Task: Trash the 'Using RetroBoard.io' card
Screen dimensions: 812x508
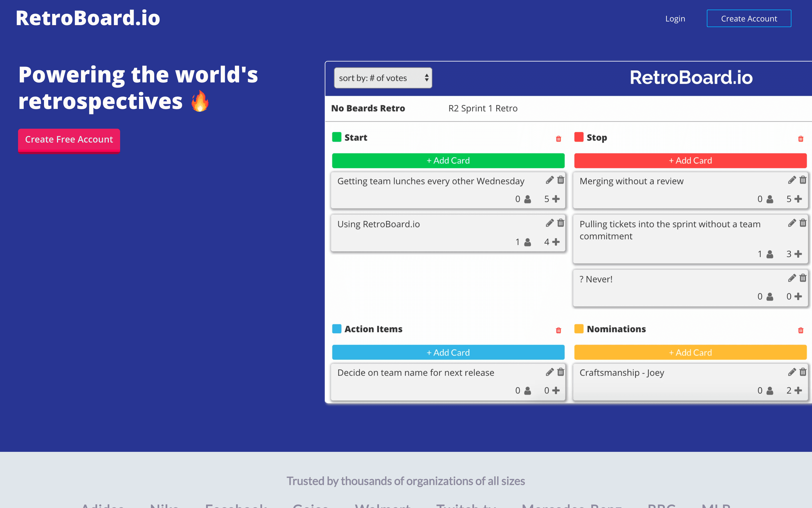Action: (561, 223)
